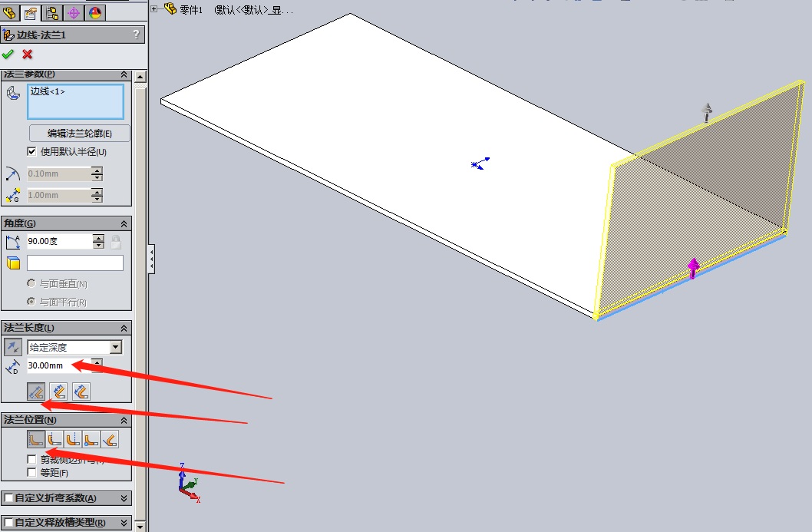Click the XYZ coordinate triad
The width and height of the screenshot is (812, 532).
coord(189,484)
